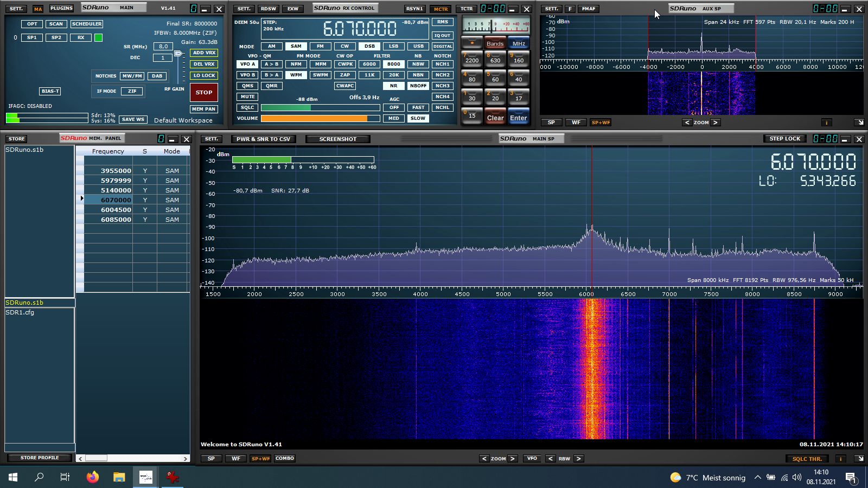Switch Main SP to WF waterfall view
Screen dimensions: 868x488
236,459
